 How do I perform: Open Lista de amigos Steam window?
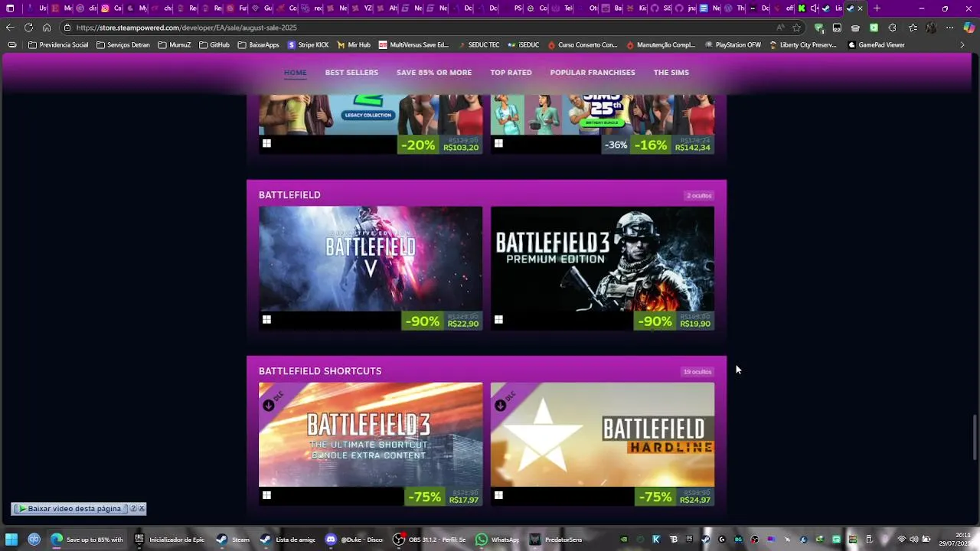[288, 540]
